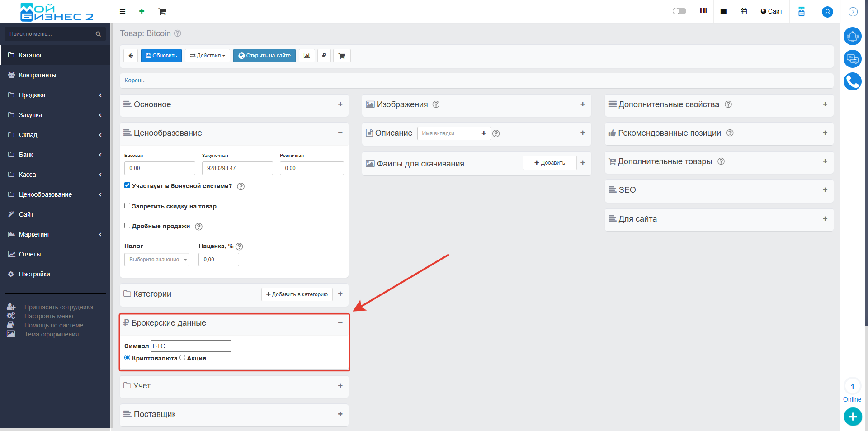Open the barcode scanner icon

coord(703,11)
